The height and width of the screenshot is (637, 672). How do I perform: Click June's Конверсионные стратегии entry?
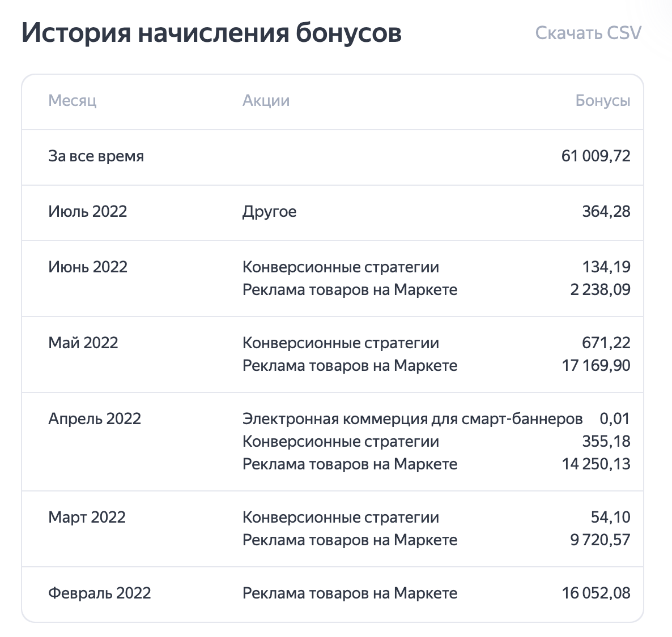[341, 267]
